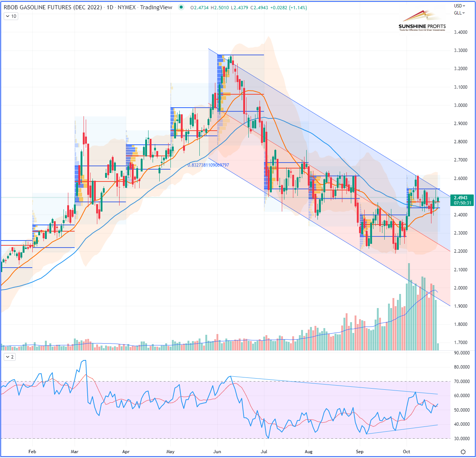Click the Mar label on time axis
The height and width of the screenshot is (458, 476).
(75, 452)
